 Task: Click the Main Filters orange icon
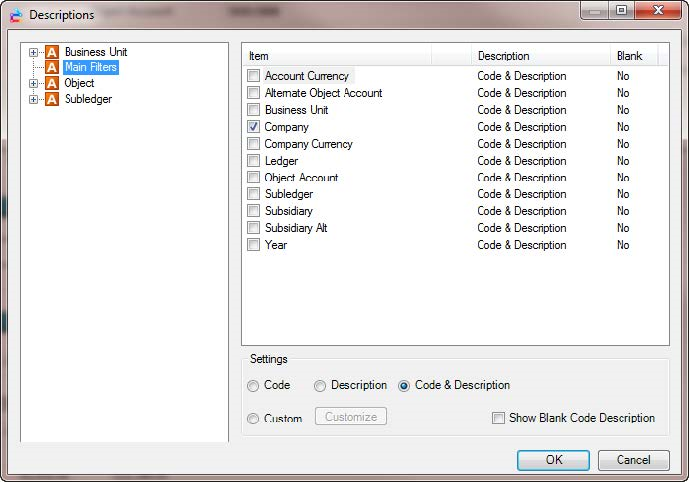click(52, 68)
